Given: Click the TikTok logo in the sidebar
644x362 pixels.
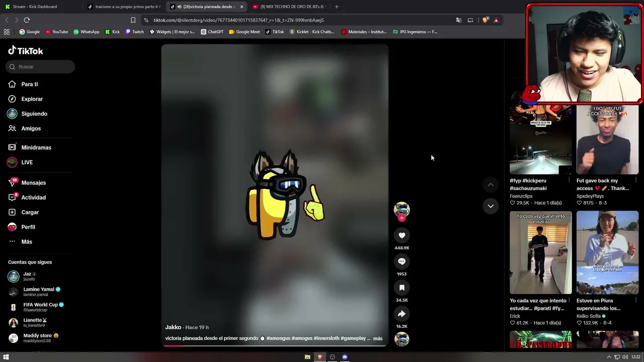Looking at the screenshot, I should [26, 51].
